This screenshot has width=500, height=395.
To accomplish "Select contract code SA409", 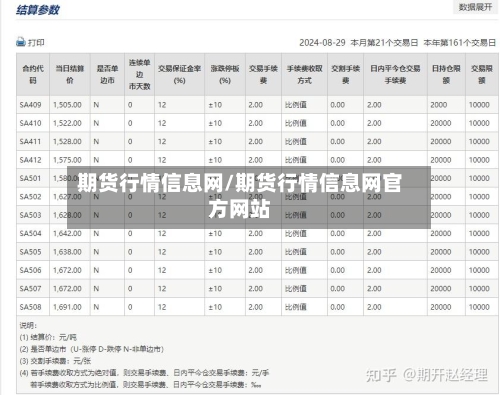I will [x=30, y=105].
